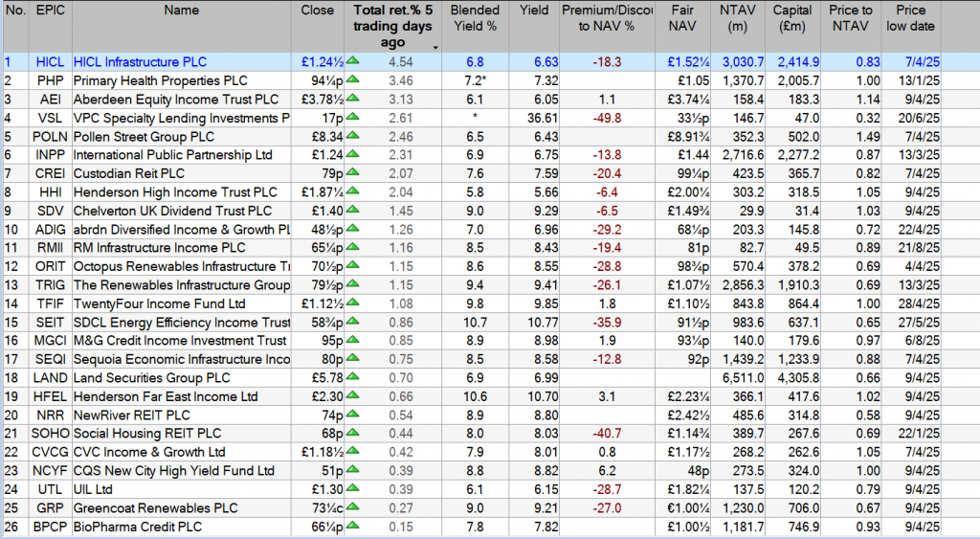Select CVC Income & Growth Ltd
The width and height of the screenshot is (980, 539).
(148, 453)
